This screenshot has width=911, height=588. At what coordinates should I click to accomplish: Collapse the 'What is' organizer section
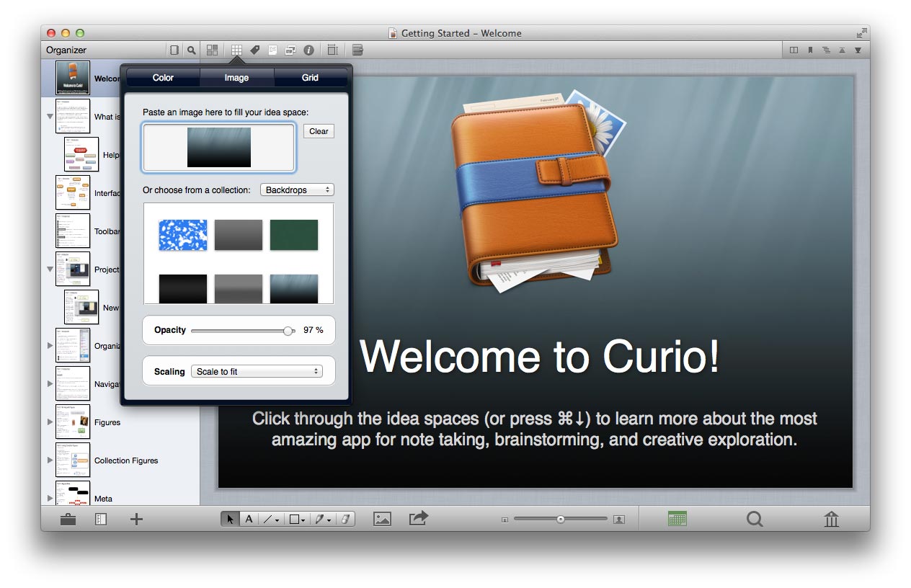pos(50,117)
